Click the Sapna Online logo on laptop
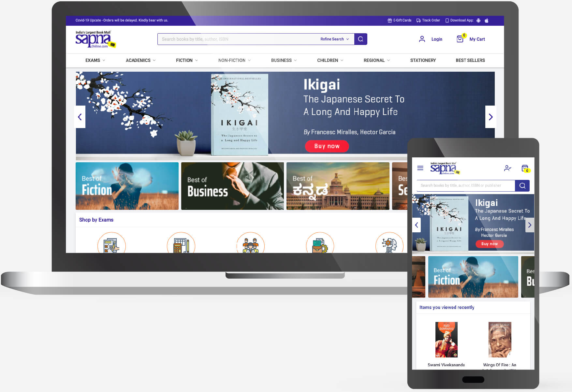572x392 pixels. [x=95, y=39]
